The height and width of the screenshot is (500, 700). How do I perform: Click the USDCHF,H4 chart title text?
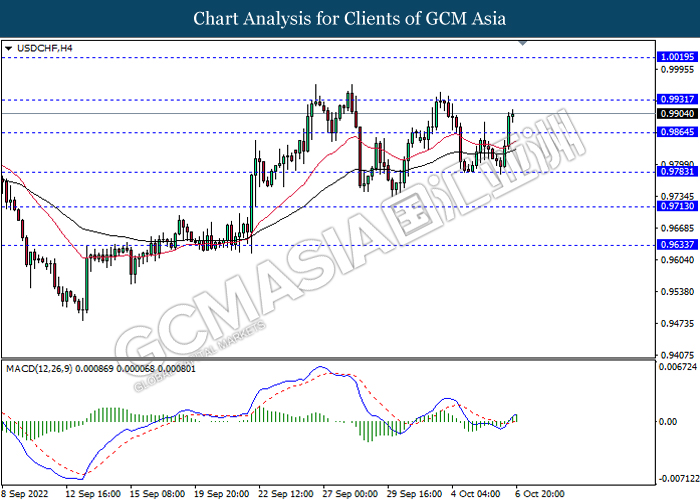pos(44,48)
